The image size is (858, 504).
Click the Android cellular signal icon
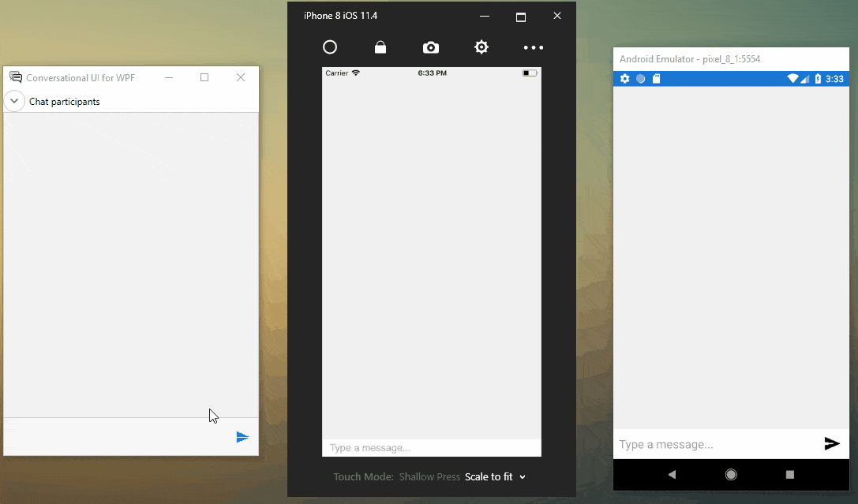[804, 79]
